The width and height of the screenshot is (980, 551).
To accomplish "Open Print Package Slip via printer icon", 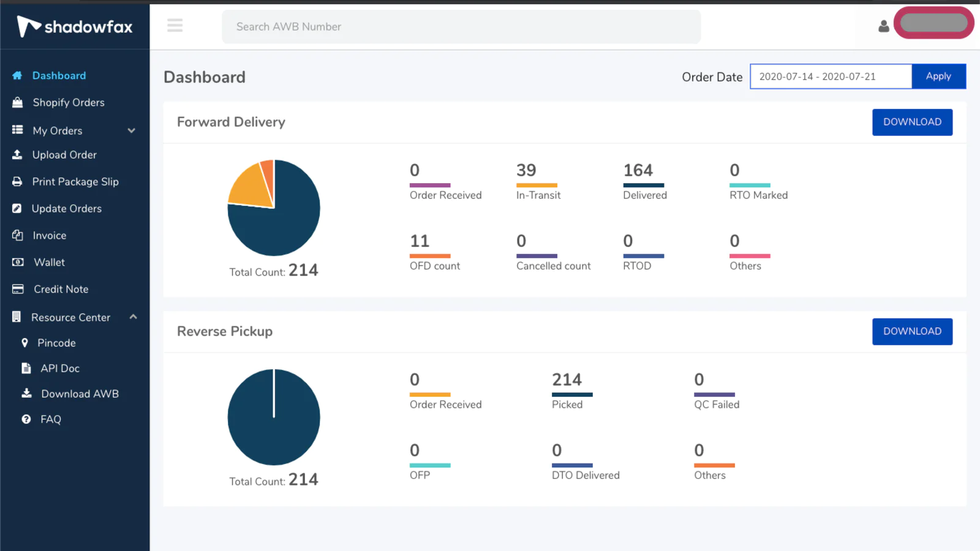I will [x=17, y=182].
